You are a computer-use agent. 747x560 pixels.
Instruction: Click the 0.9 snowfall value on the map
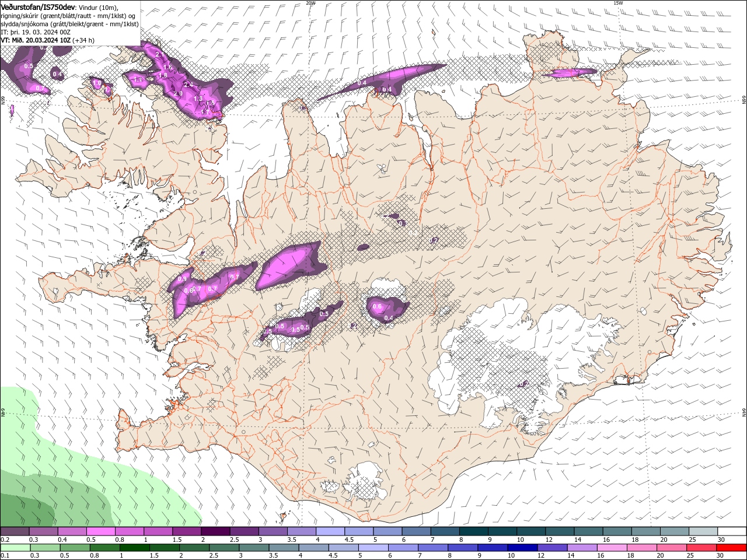tap(183, 279)
